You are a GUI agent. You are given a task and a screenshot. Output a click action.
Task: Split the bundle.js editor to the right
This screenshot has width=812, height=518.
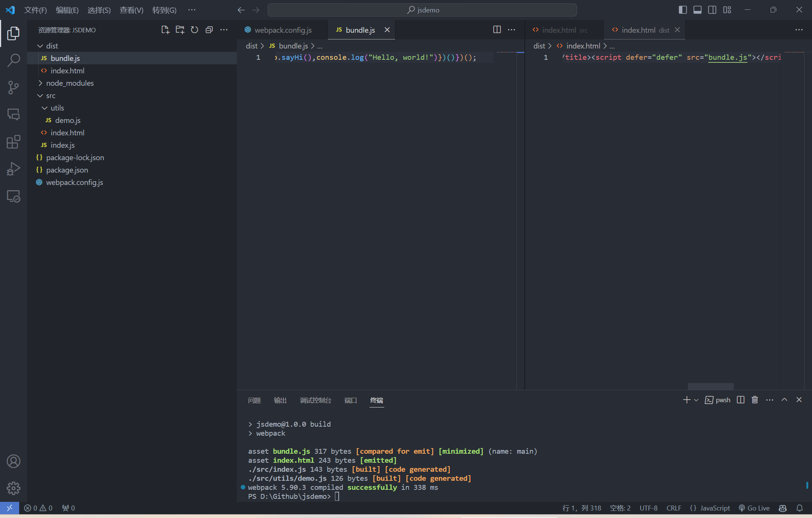[497, 30]
